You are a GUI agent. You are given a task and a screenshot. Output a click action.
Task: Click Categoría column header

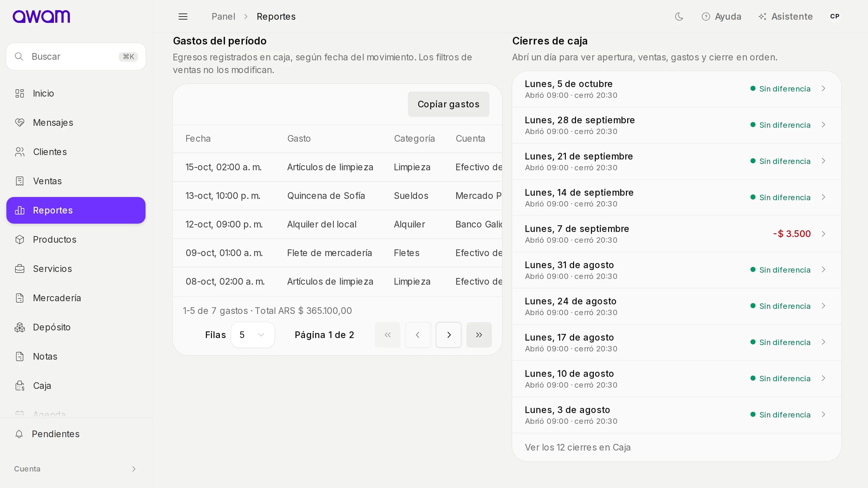point(414,139)
